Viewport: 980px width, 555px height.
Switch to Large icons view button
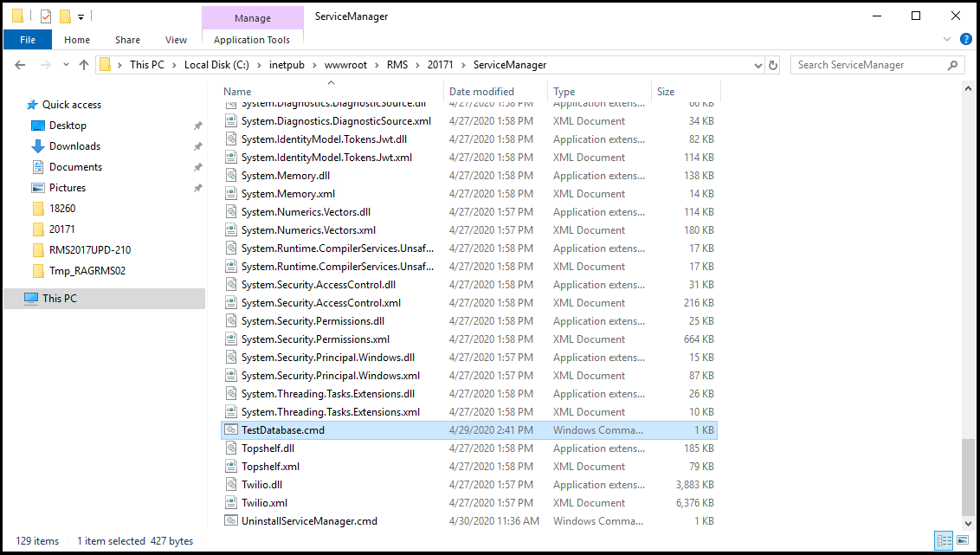963,540
